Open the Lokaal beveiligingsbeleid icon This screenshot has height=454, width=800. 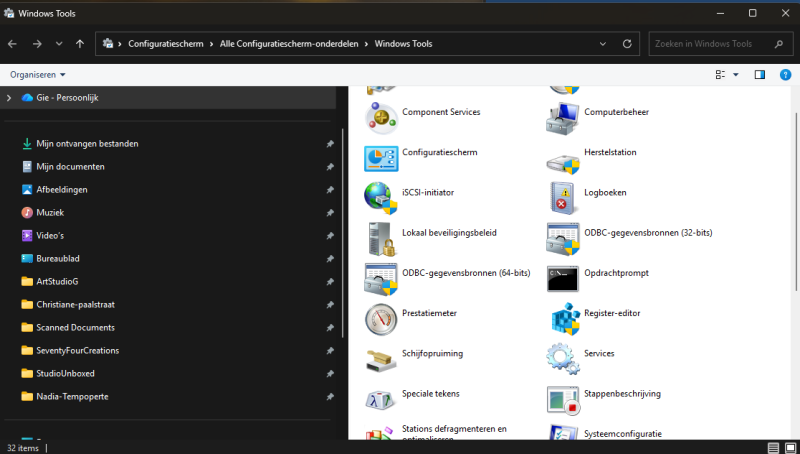(381, 239)
